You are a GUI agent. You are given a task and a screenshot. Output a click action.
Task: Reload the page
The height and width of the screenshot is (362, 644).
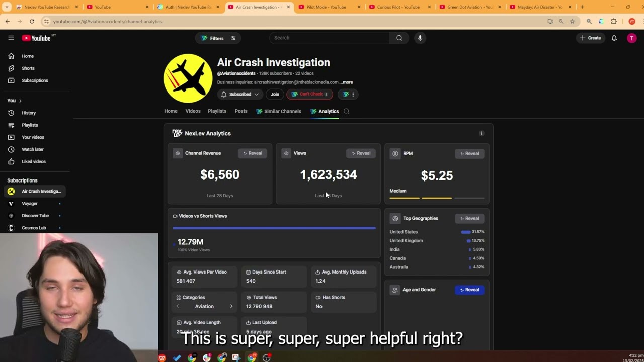click(x=32, y=21)
